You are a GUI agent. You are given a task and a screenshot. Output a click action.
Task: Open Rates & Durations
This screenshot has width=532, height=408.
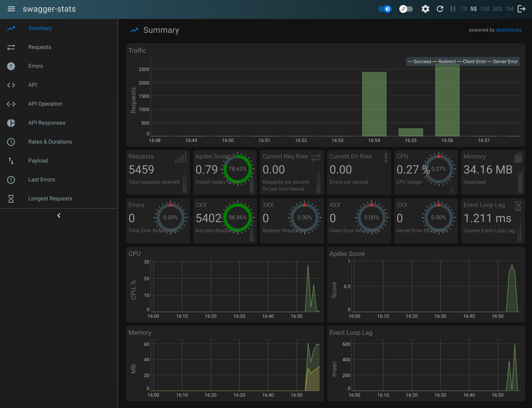tap(59, 142)
